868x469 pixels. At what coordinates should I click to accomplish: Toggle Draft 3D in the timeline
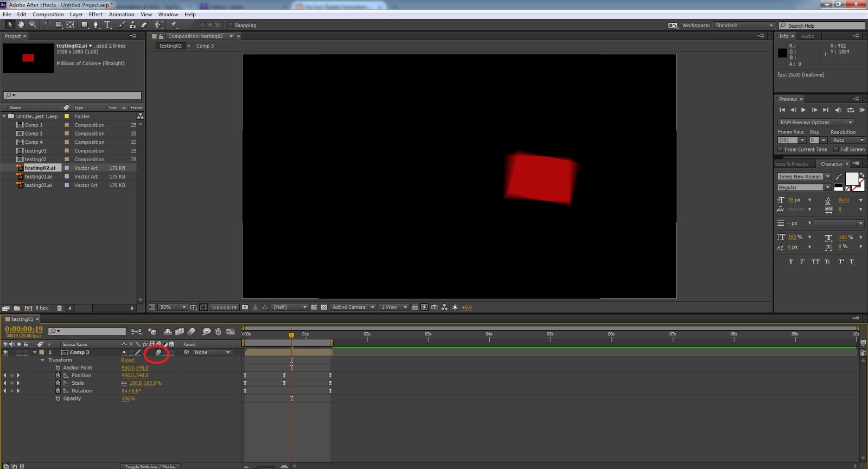point(152,331)
